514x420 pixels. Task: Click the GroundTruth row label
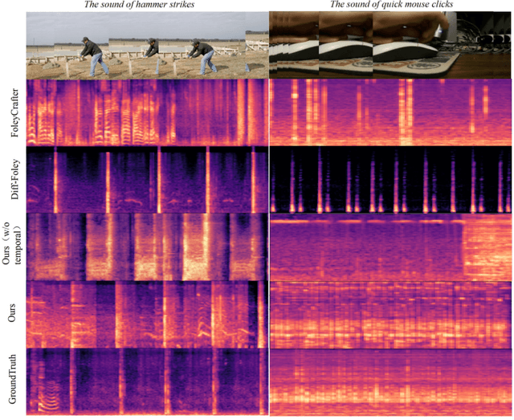[x=14, y=381]
